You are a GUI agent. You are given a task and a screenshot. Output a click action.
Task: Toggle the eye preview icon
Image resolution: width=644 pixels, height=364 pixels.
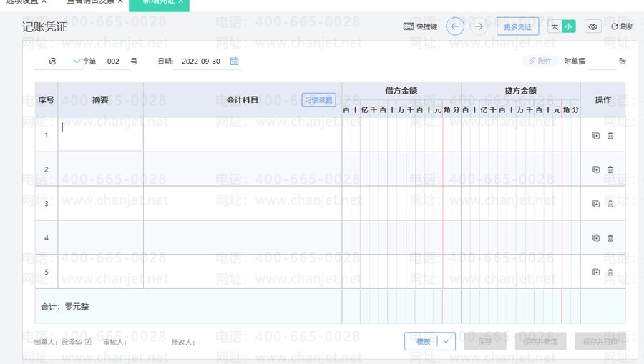[592, 26]
